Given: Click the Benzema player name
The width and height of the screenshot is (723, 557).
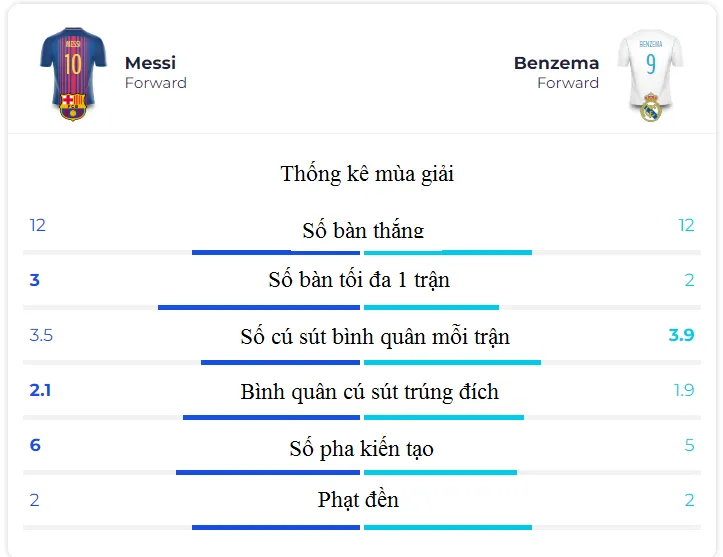Looking at the screenshot, I should coord(556,63).
